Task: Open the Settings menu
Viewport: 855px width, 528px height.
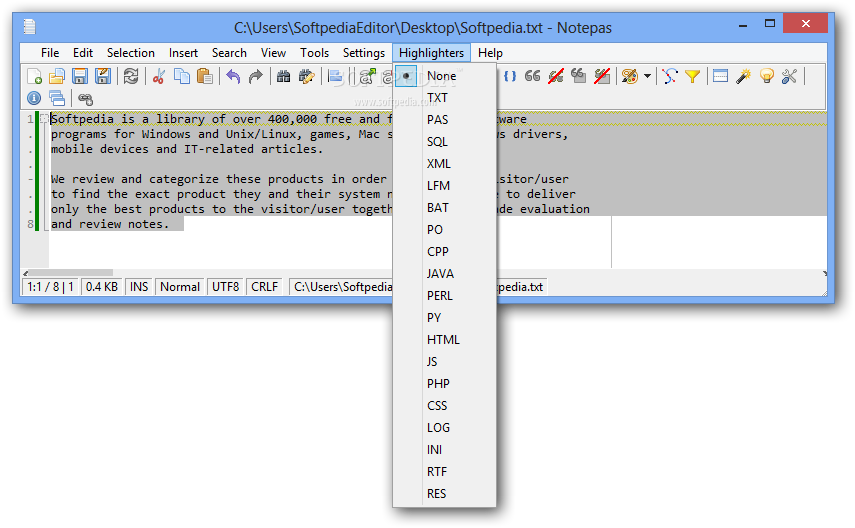Action: (x=364, y=53)
